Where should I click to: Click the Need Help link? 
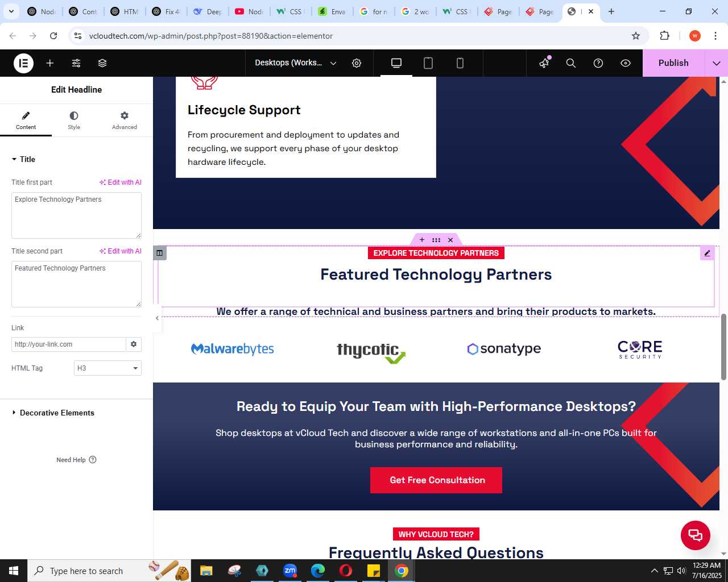pos(76,460)
